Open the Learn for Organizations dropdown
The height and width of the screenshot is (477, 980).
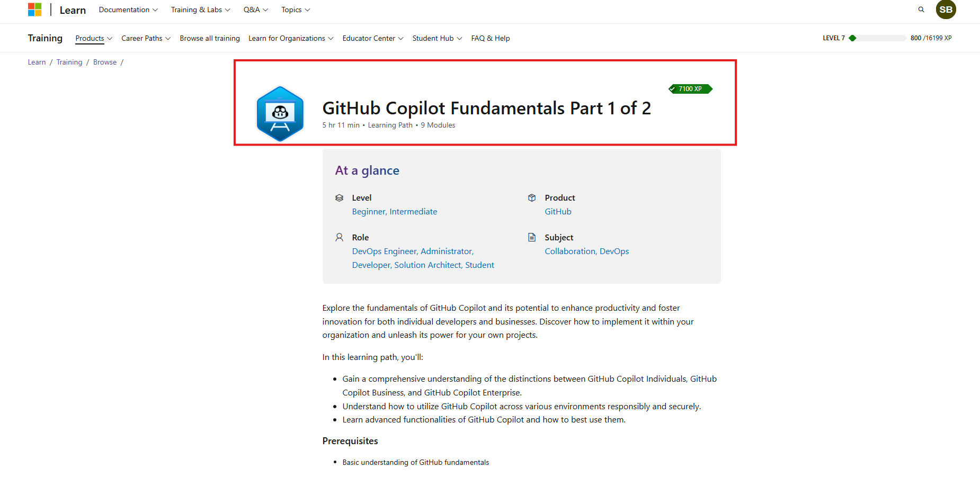[x=290, y=38]
